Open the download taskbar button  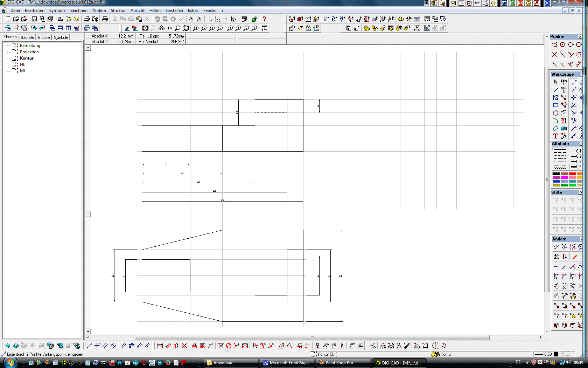(231, 363)
